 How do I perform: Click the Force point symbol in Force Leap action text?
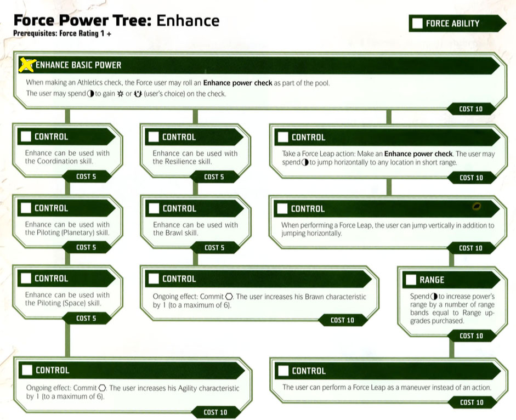click(x=304, y=163)
